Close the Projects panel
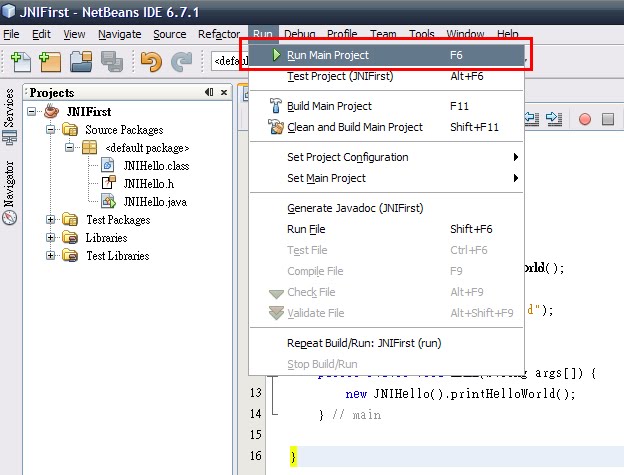 224,92
